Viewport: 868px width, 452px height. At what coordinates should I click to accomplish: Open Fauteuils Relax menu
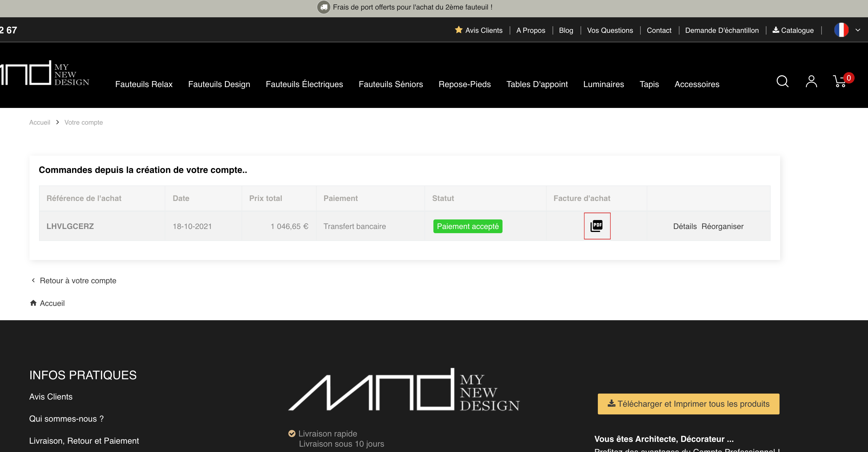[144, 84]
